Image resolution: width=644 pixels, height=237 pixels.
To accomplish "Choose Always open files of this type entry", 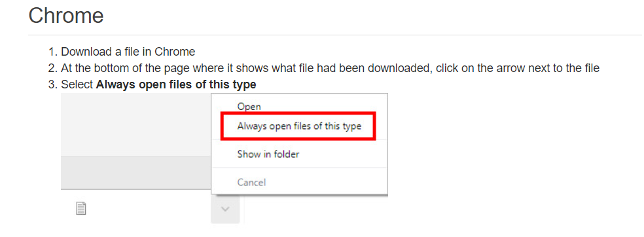I will point(299,126).
